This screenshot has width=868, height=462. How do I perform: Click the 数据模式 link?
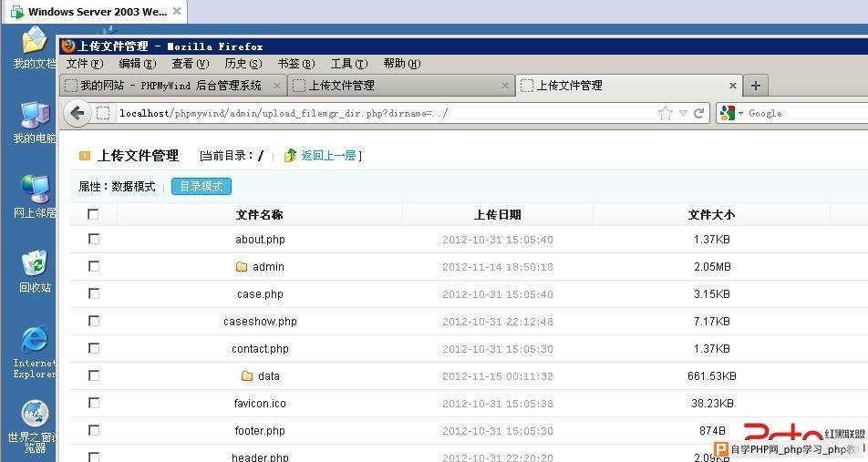(x=133, y=187)
